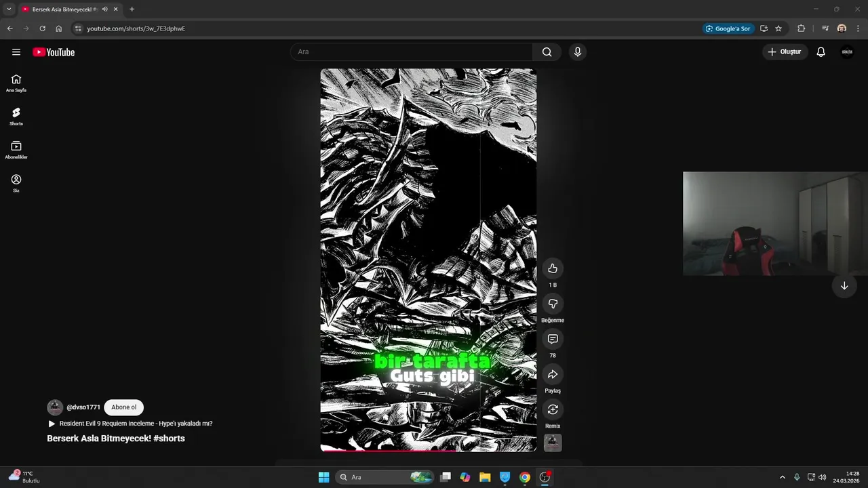Screen dimensions: 868x488
Task: Open Abonelikler in the sidebar
Action: pos(16,150)
